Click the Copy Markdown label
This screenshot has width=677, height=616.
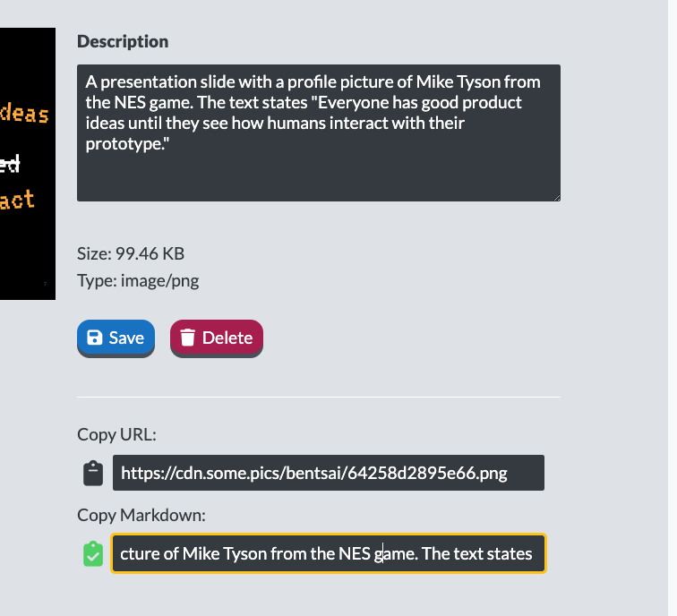pos(141,515)
